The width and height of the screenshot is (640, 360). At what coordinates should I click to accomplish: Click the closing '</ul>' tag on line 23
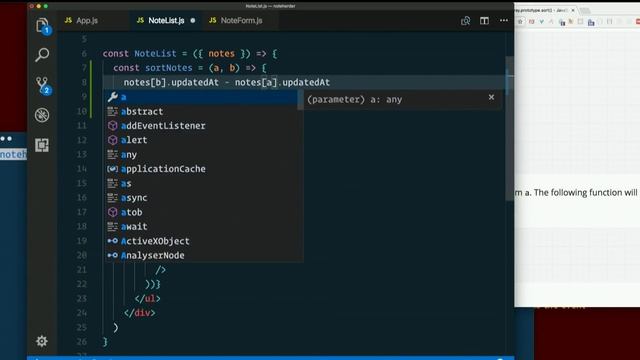click(x=147, y=298)
